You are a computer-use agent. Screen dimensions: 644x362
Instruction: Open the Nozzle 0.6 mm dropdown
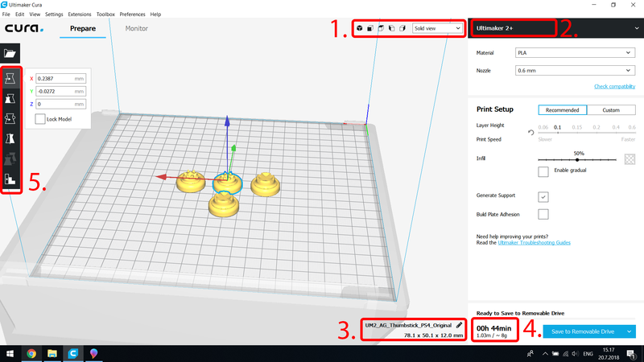575,71
